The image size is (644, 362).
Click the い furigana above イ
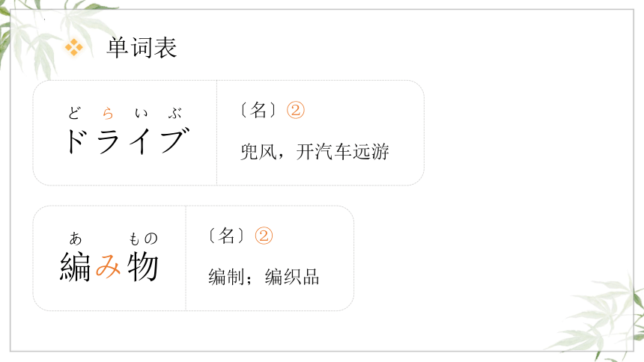click(x=142, y=113)
